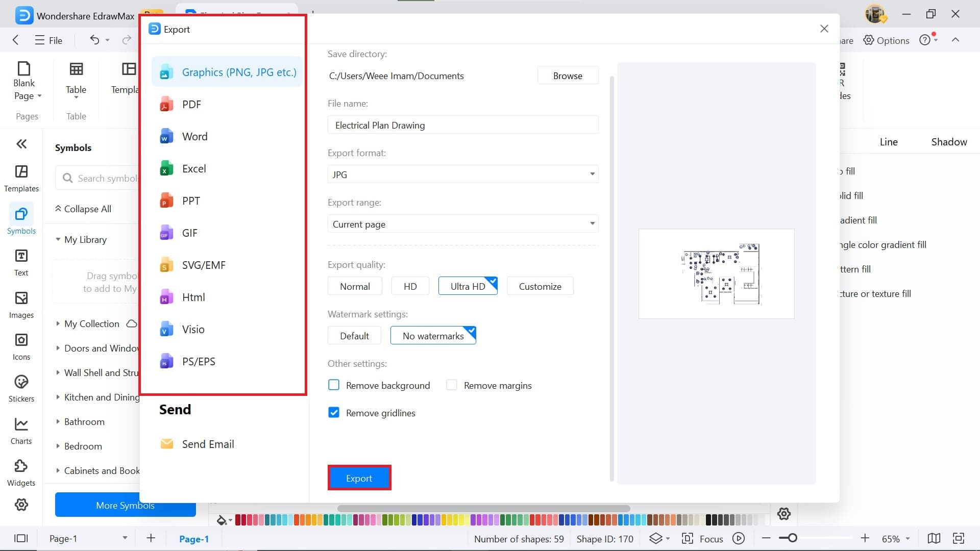Select HD export quality
The image size is (980, 551).
tap(410, 286)
